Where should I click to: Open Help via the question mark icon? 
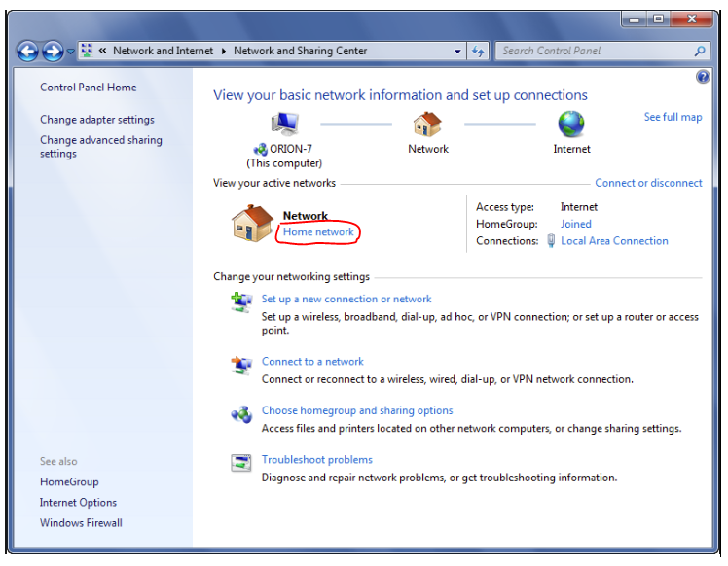coord(703,77)
